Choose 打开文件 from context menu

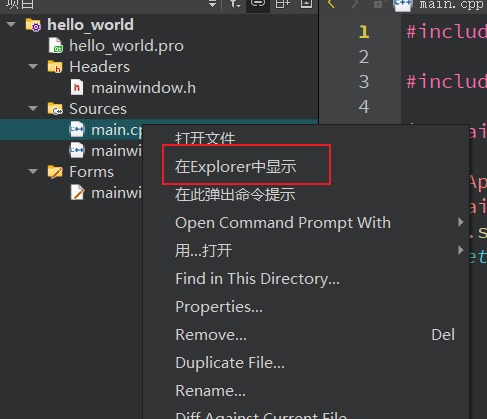205,138
